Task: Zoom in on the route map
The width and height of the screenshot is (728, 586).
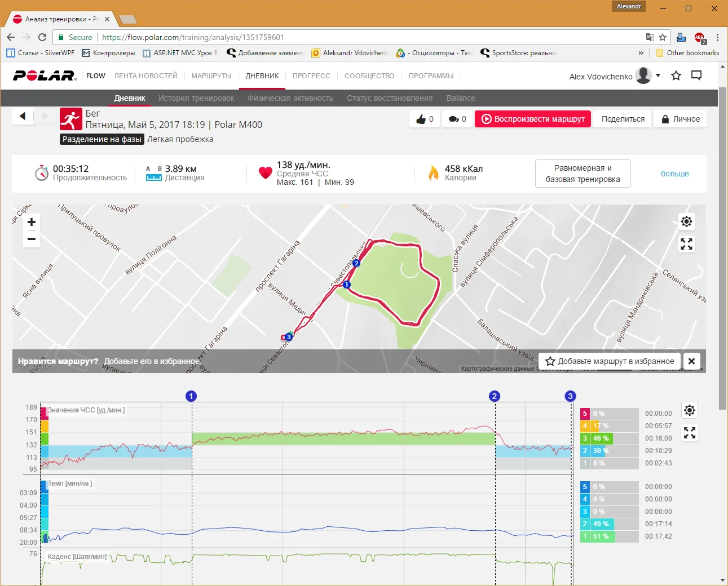Action: coord(32,222)
